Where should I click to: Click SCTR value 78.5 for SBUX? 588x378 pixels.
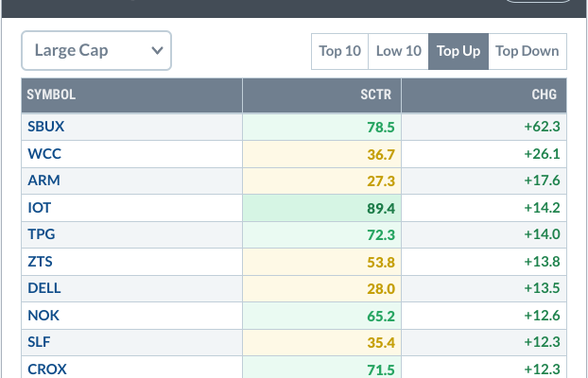[x=381, y=128]
